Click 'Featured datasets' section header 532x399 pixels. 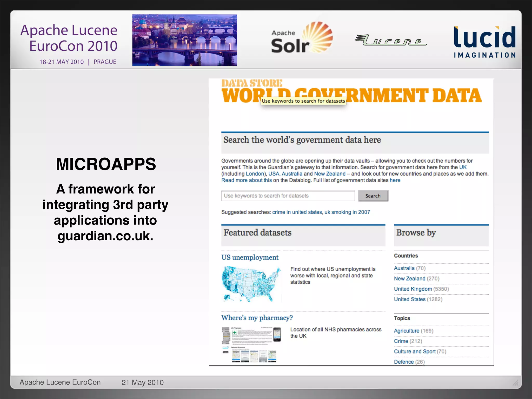point(257,233)
